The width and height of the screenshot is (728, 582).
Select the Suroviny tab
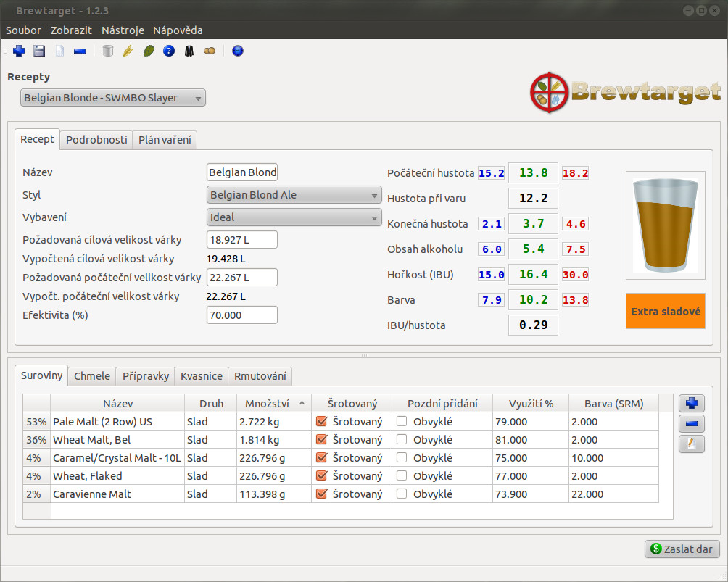41,375
